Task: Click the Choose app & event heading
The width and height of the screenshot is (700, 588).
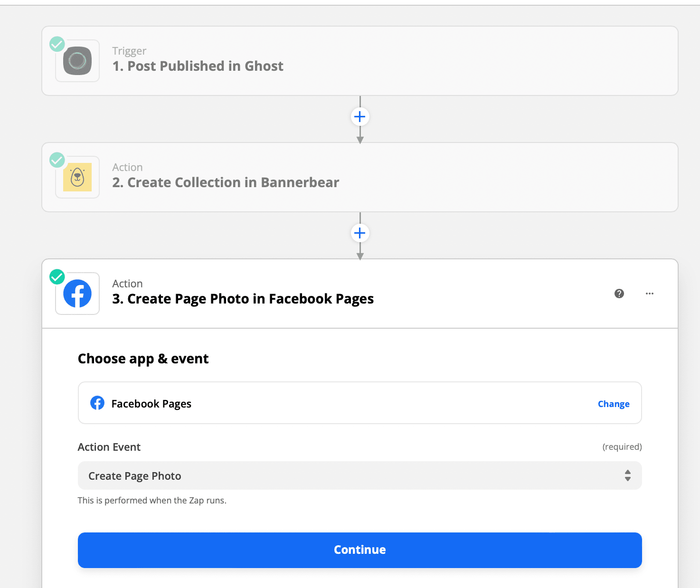Action: point(143,359)
